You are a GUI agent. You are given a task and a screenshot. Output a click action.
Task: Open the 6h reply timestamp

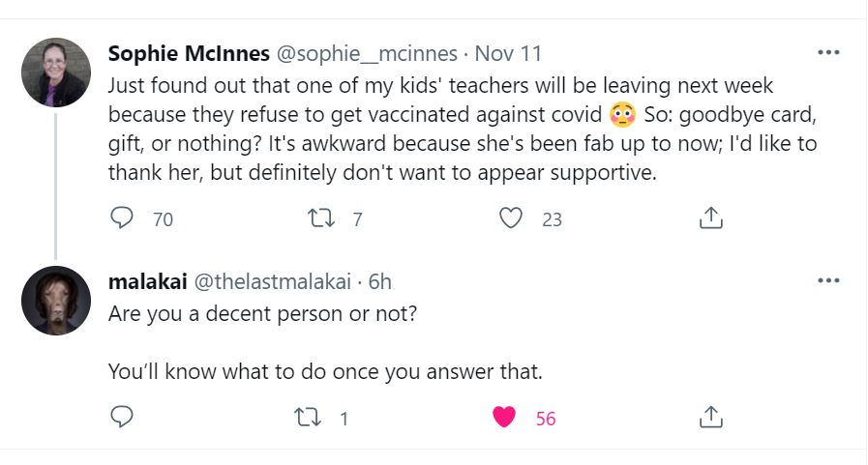click(x=379, y=281)
